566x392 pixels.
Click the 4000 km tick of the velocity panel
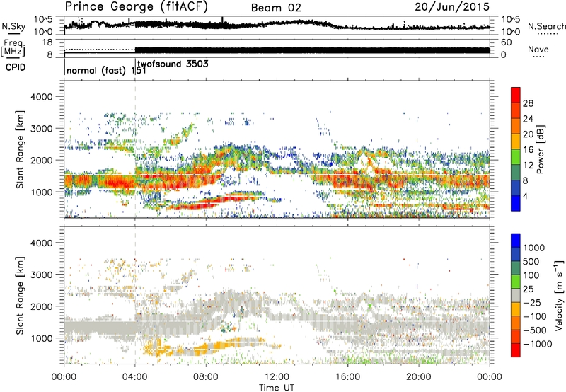(43, 243)
